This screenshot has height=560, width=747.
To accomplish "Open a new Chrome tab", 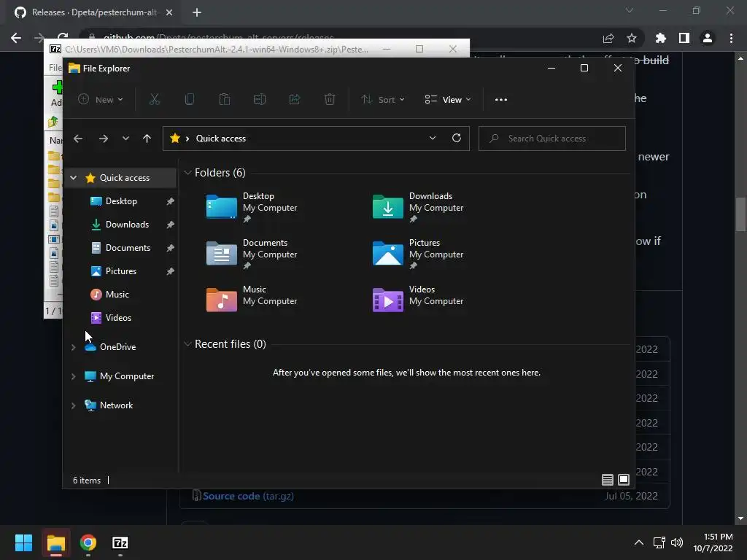I will (x=197, y=12).
